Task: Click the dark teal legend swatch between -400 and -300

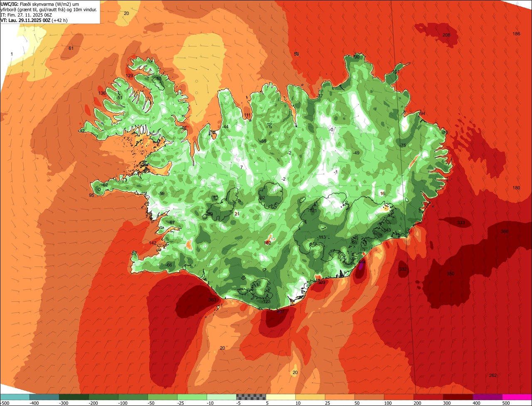Action: pos(44,397)
